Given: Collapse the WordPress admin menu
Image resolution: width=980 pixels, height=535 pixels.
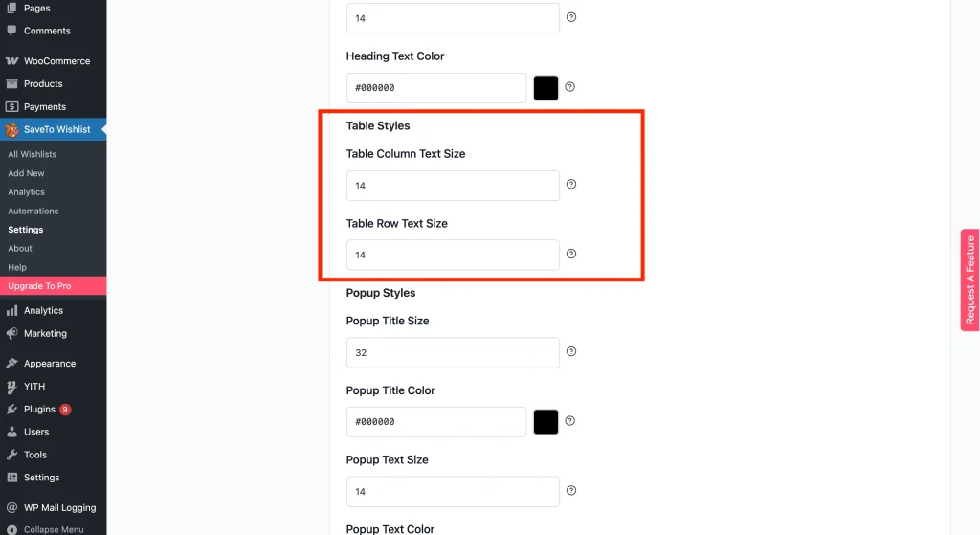Looking at the screenshot, I should pos(53,529).
